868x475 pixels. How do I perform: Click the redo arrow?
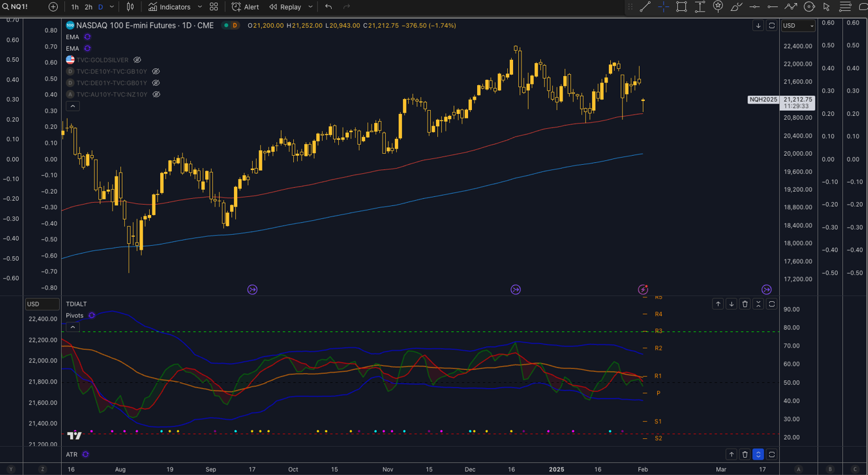347,7
